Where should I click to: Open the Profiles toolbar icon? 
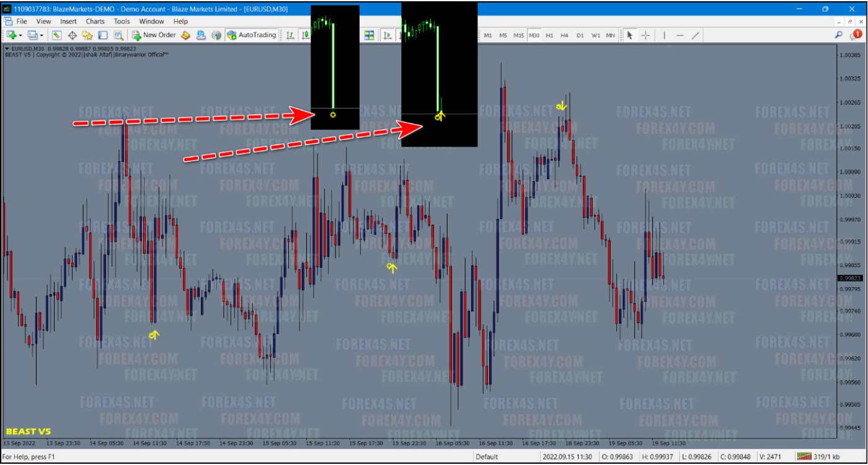click(32, 35)
